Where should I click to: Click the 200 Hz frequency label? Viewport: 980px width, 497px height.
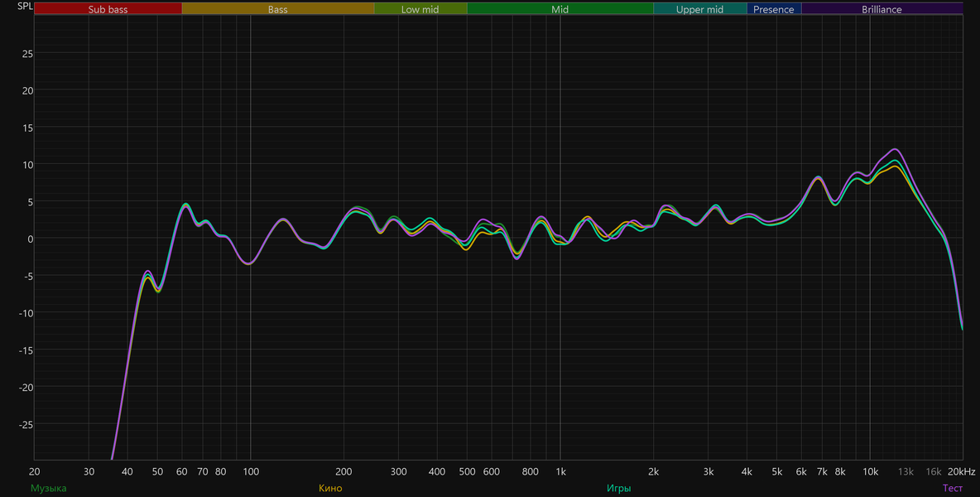tap(343, 471)
